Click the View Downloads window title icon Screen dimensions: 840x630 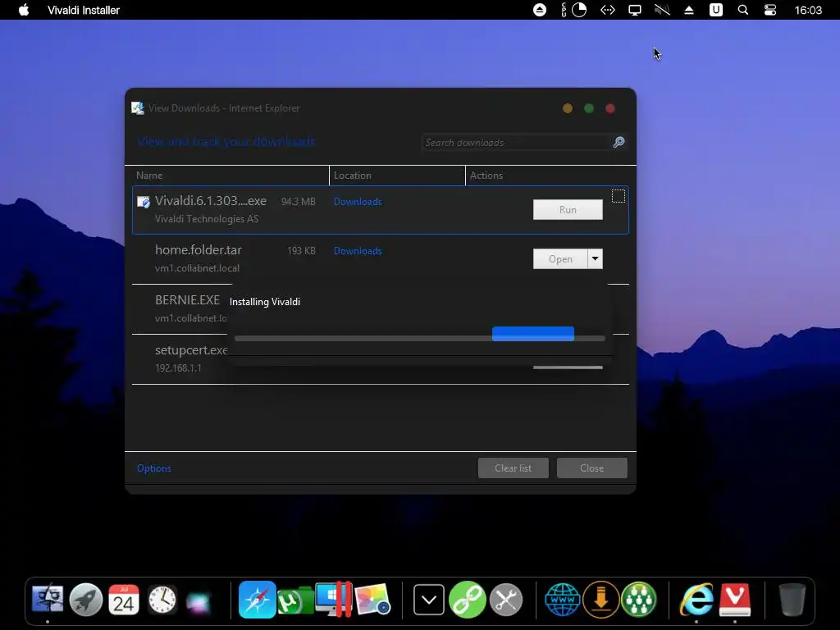[x=138, y=108]
